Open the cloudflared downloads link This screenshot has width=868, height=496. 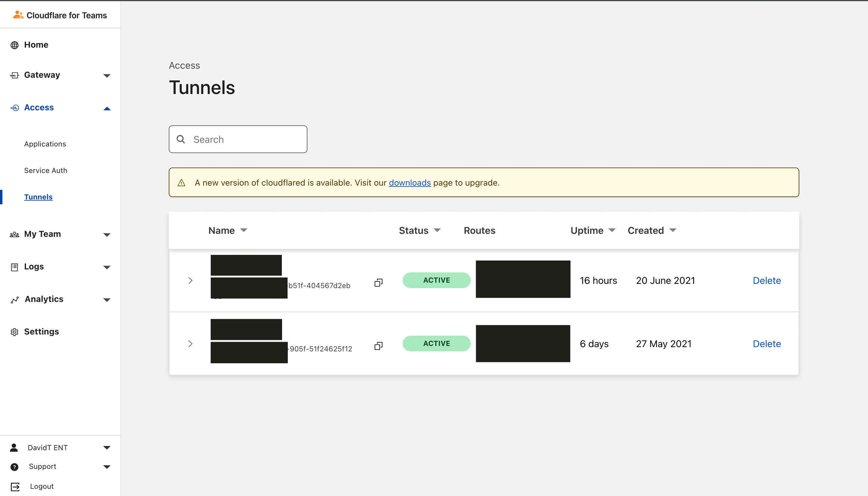(410, 183)
